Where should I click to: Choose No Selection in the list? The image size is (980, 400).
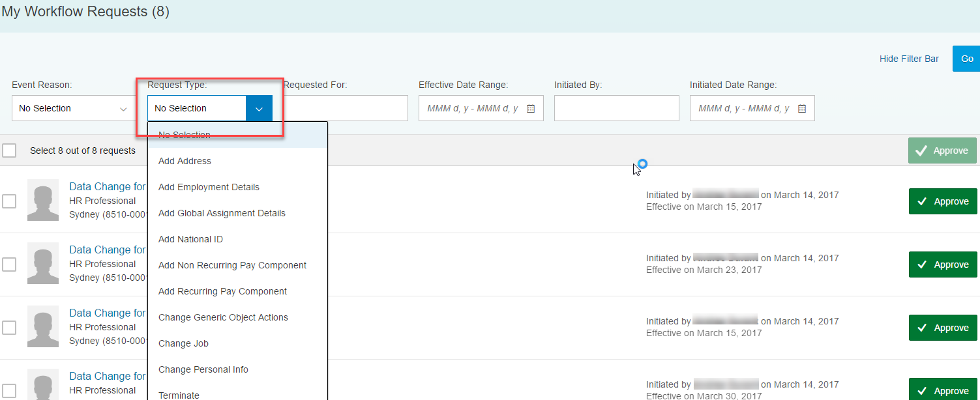238,135
